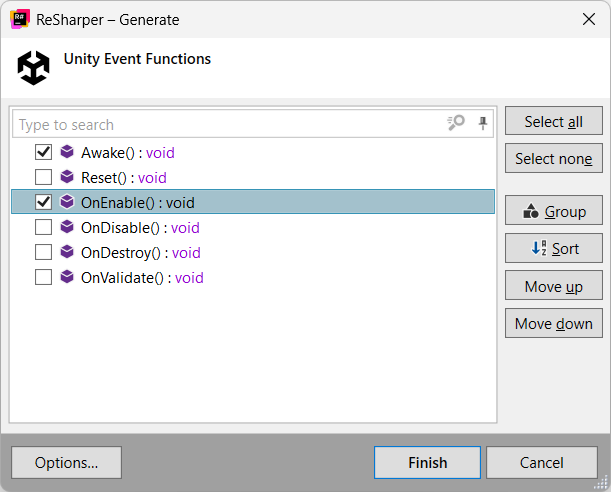Image resolution: width=611 pixels, height=492 pixels.
Task: Open the Options... button
Action: (66, 462)
